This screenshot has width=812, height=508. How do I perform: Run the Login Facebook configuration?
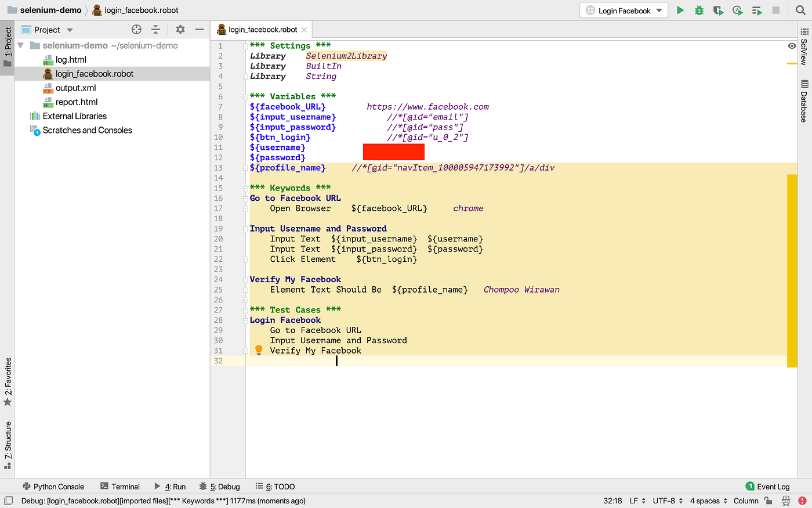[x=680, y=10]
